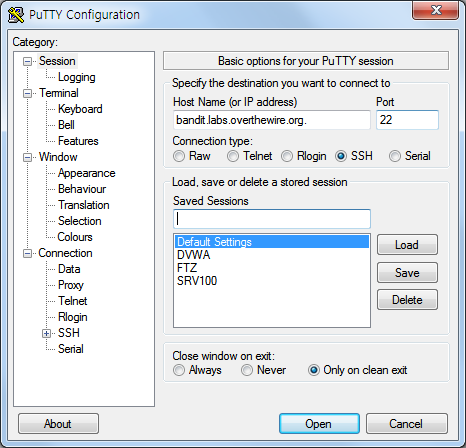Open the Session category

(57, 61)
